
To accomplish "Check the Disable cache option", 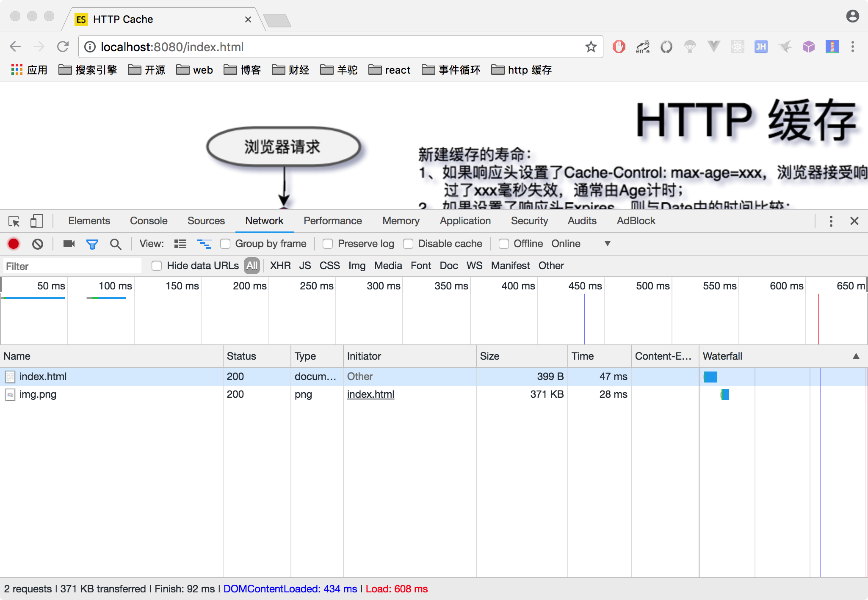I will (408, 244).
